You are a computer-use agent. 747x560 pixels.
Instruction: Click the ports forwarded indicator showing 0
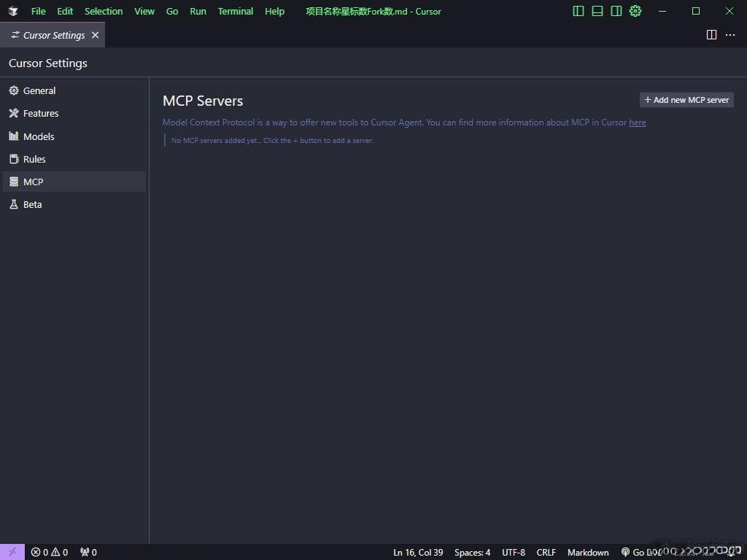[88, 552]
